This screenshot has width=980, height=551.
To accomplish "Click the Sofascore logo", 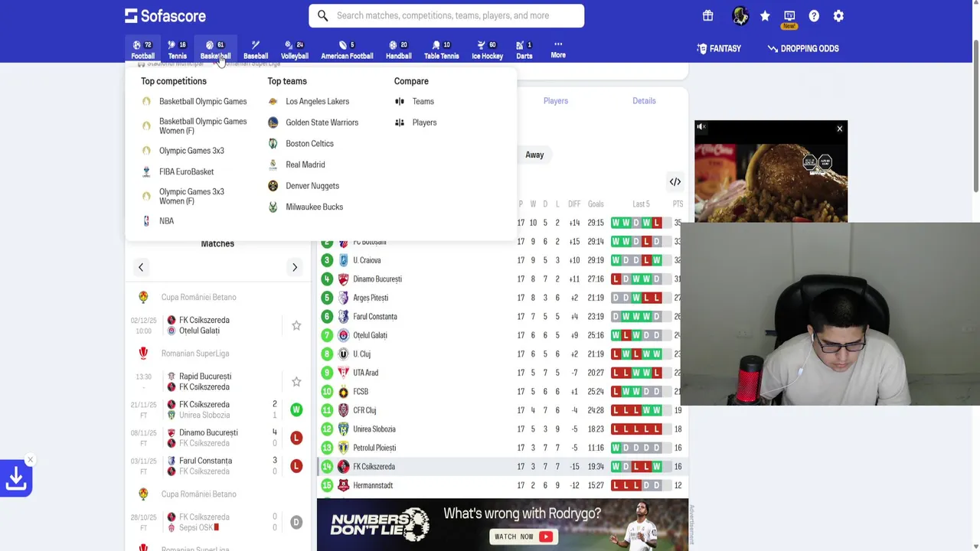I will [x=165, y=15].
